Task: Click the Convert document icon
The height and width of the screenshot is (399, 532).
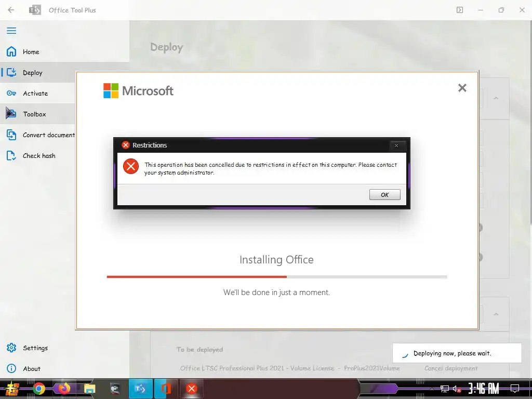Action: 11,135
